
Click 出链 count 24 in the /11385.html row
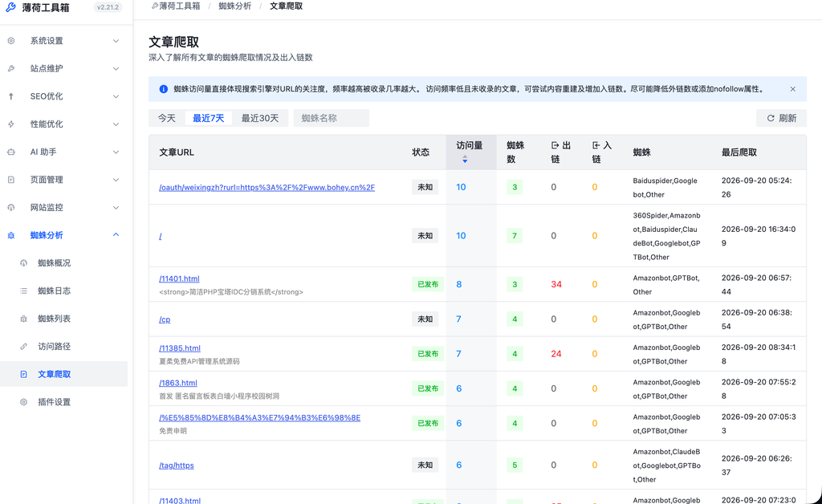556,354
